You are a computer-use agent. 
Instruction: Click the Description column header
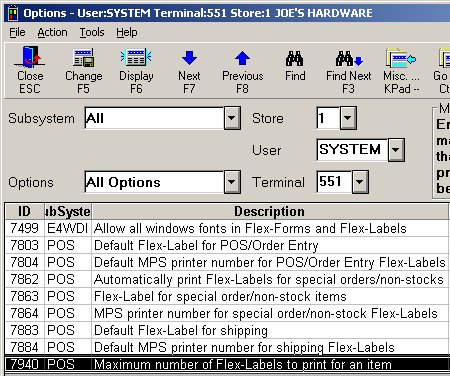click(x=270, y=211)
